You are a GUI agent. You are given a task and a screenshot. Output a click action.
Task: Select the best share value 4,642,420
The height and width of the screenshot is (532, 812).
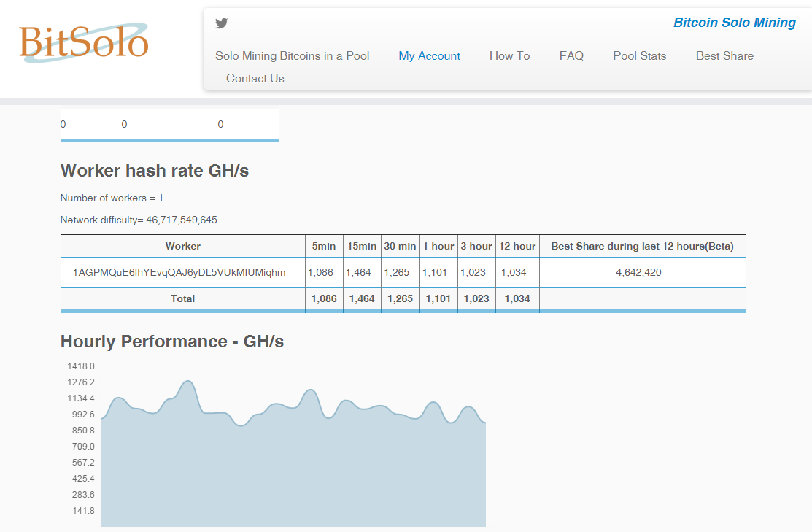[638, 272]
